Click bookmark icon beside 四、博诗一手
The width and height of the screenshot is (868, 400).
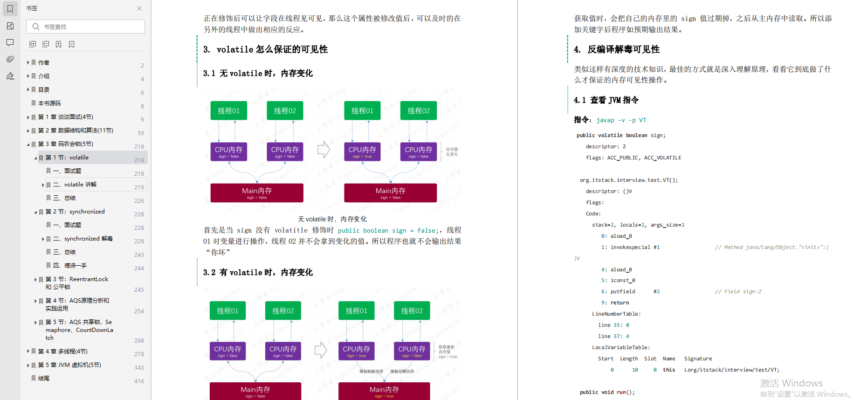coord(48,265)
